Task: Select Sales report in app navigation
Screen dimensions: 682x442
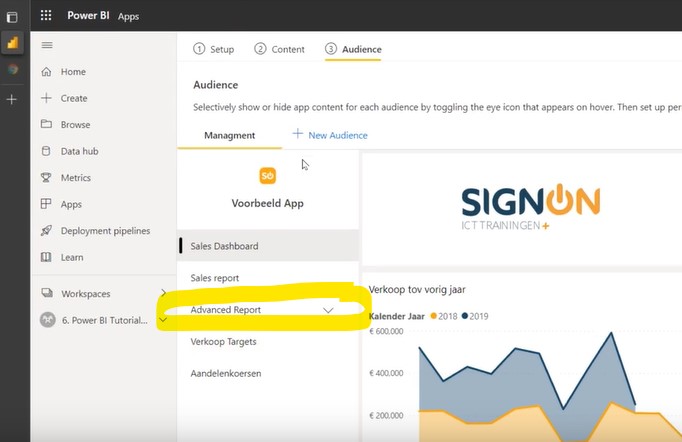Action: 215,278
